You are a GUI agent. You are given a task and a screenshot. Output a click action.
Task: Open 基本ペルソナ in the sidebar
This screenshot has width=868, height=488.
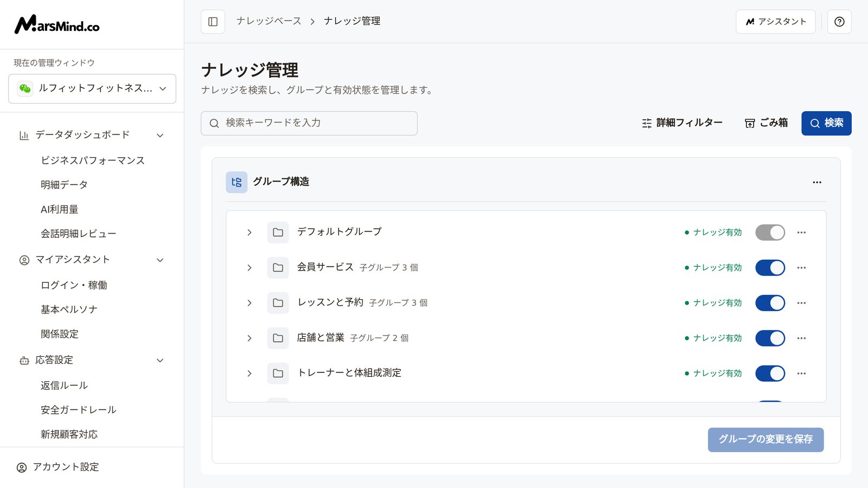pos(69,310)
